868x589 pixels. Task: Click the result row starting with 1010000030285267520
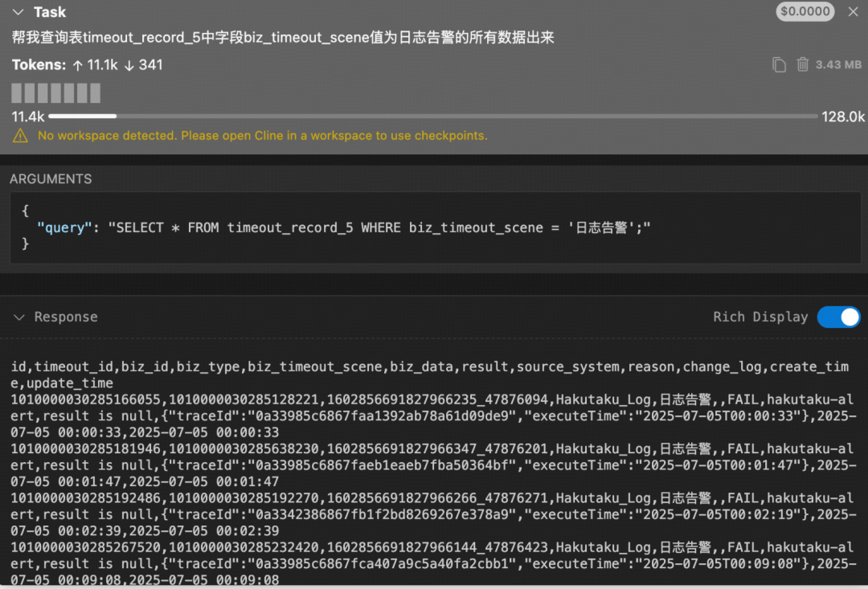pos(433,563)
